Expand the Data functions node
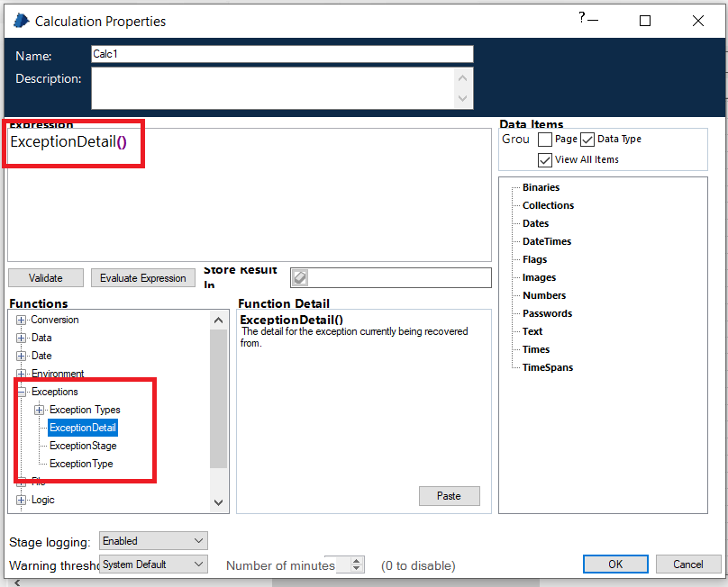728x587 pixels. pyautogui.click(x=21, y=338)
